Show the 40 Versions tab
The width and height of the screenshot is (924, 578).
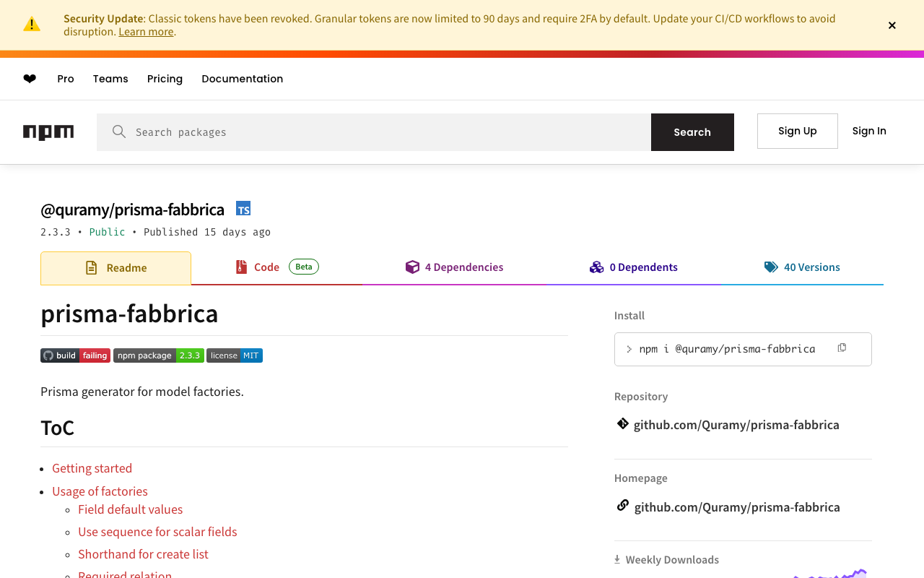(x=803, y=267)
